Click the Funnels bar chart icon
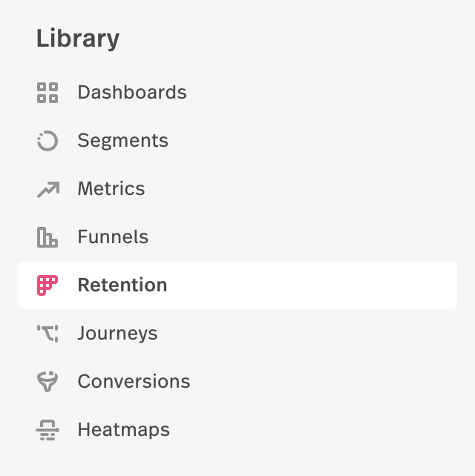Screen dimensions: 475x476 pyautogui.click(x=47, y=237)
